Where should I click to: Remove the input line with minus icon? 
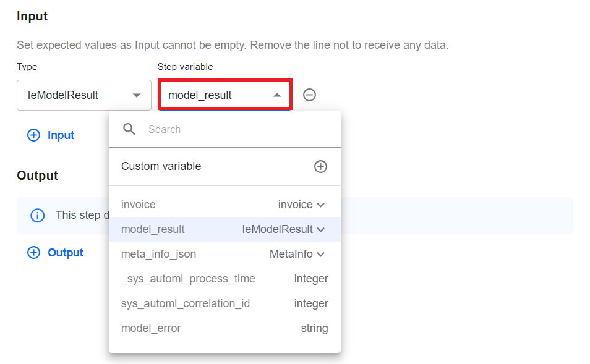(x=309, y=95)
